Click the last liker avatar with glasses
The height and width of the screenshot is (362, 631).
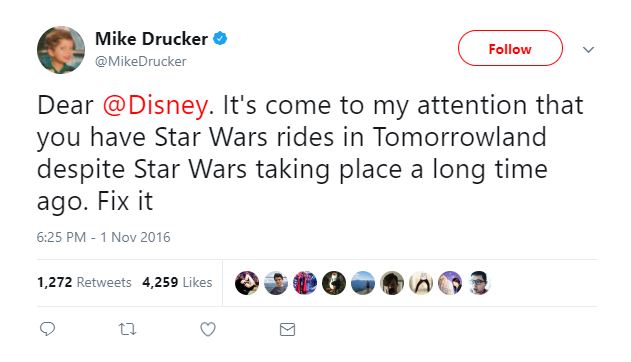[478, 283]
